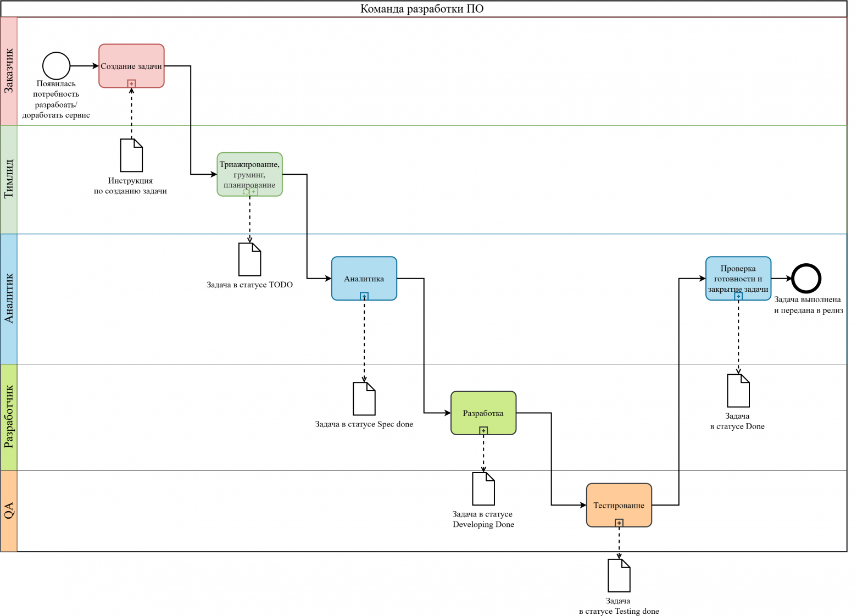Click the Заказчик lane header
Screen dimensions: 857x616
point(9,71)
